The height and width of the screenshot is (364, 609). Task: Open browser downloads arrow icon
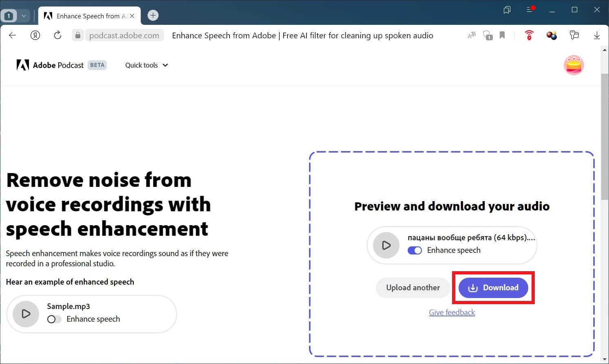click(x=597, y=35)
